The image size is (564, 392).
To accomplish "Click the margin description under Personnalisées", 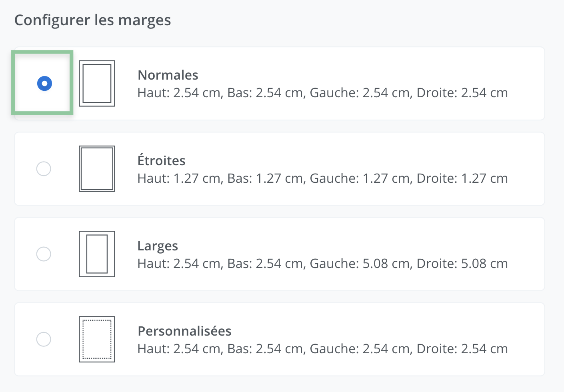I will 322,349.
